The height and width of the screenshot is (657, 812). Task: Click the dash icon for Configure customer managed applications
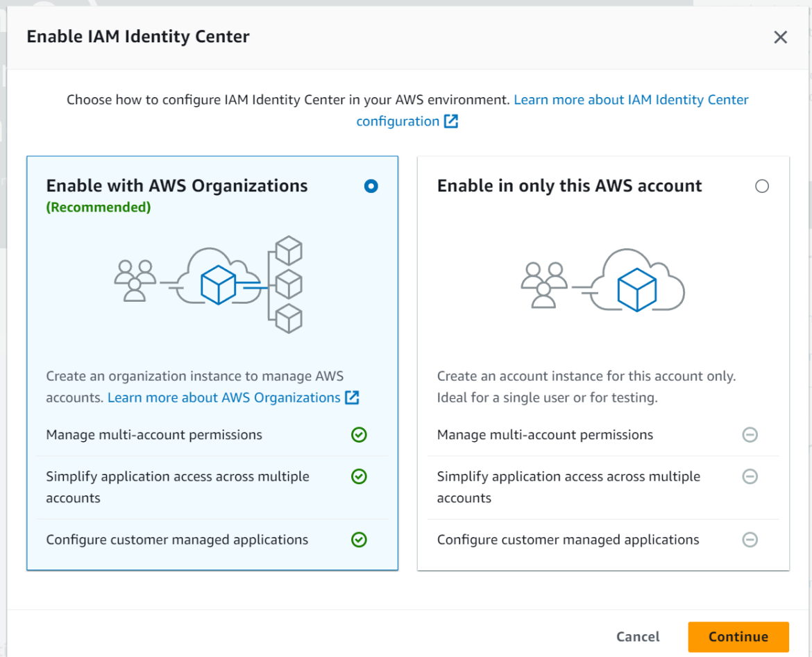[x=750, y=540]
